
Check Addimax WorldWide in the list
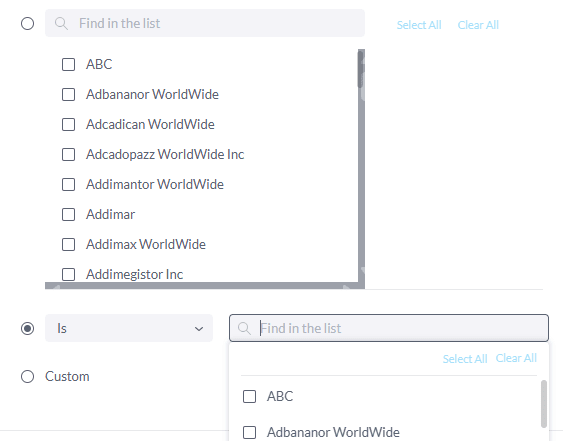point(68,245)
